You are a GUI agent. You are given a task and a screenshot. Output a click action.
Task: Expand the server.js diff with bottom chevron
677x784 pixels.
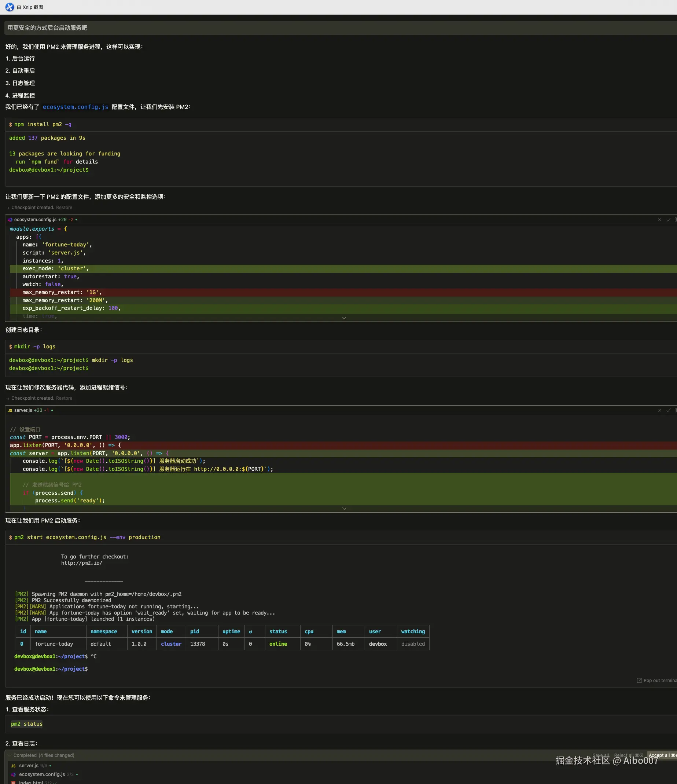(344, 509)
